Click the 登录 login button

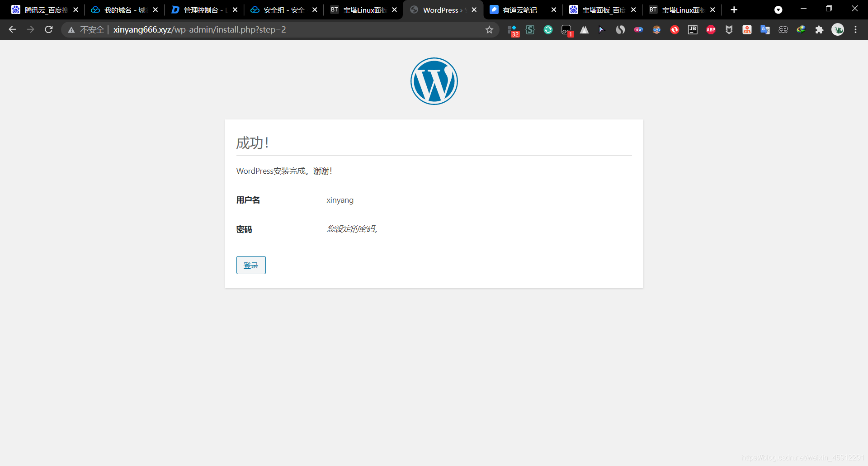pyautogui.click(x=251, y=265)
